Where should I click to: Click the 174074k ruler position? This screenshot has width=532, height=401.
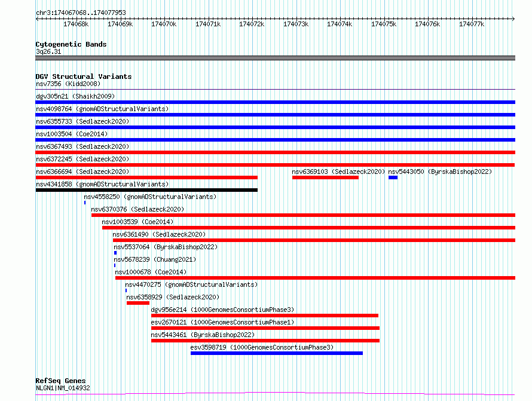(340, 24)
